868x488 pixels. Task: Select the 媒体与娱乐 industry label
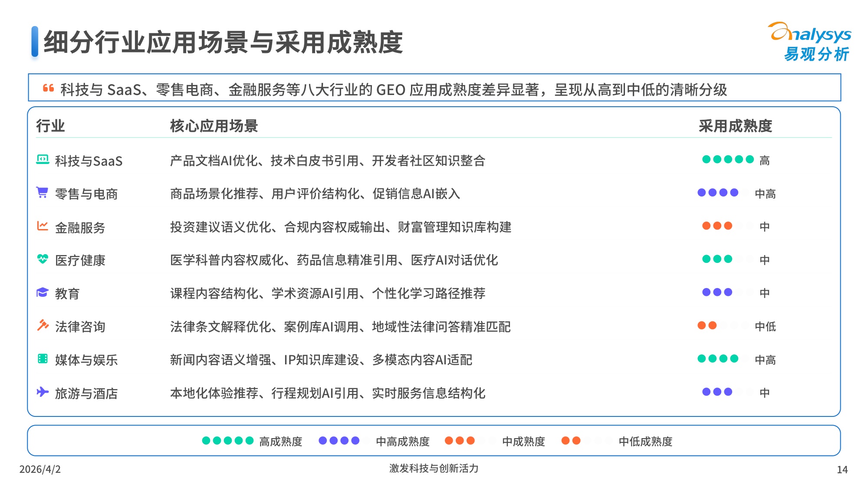[x=86, y=360]
